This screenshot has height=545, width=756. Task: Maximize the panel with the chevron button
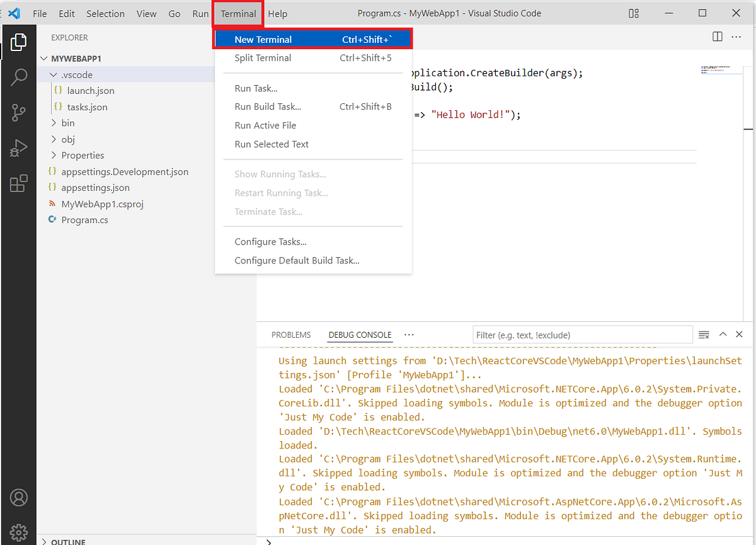pyautogui.click(x=723, y=335)
